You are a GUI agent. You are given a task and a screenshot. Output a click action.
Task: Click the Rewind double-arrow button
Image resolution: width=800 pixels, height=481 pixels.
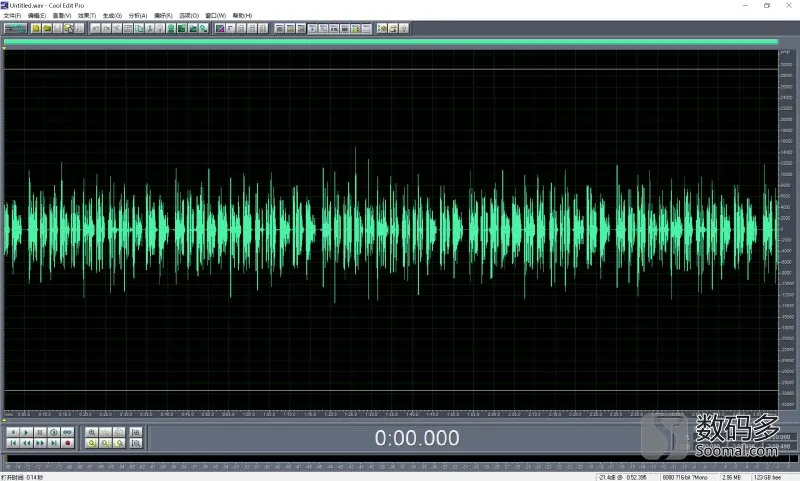pyautogui.click(x=27, y=443)
